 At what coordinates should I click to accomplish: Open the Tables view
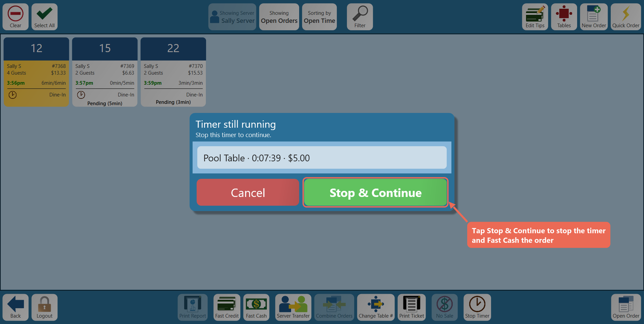(564, 17)
